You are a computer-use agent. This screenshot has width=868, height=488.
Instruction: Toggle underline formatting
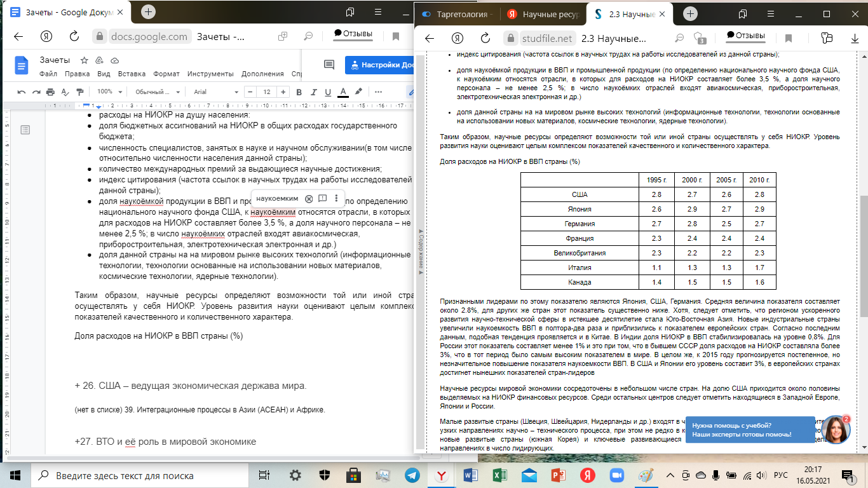pyautogui.click(x=328, y=91)
